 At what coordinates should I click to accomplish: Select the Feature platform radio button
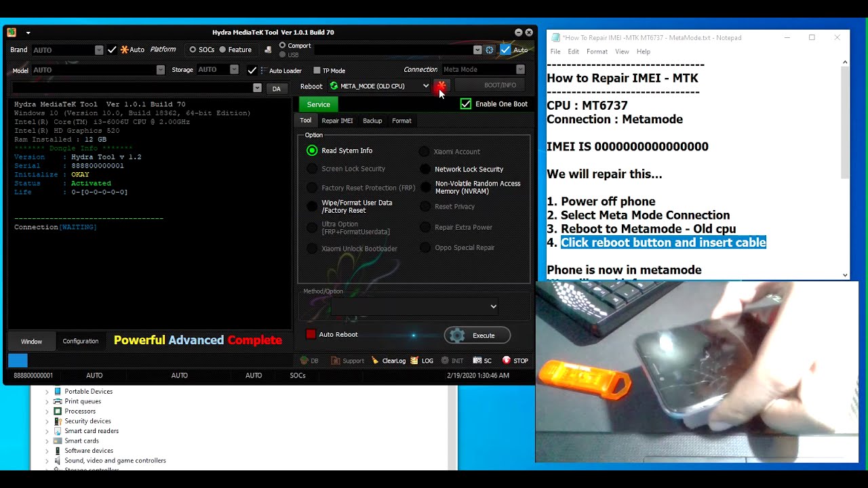222,49
